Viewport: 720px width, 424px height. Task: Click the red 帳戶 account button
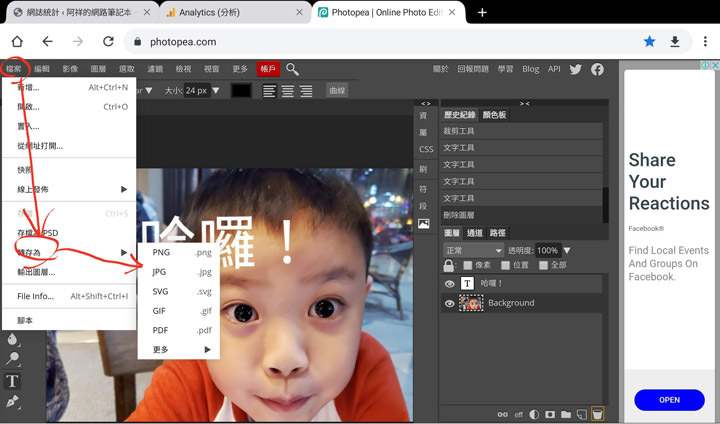click(x=268, y=69)
